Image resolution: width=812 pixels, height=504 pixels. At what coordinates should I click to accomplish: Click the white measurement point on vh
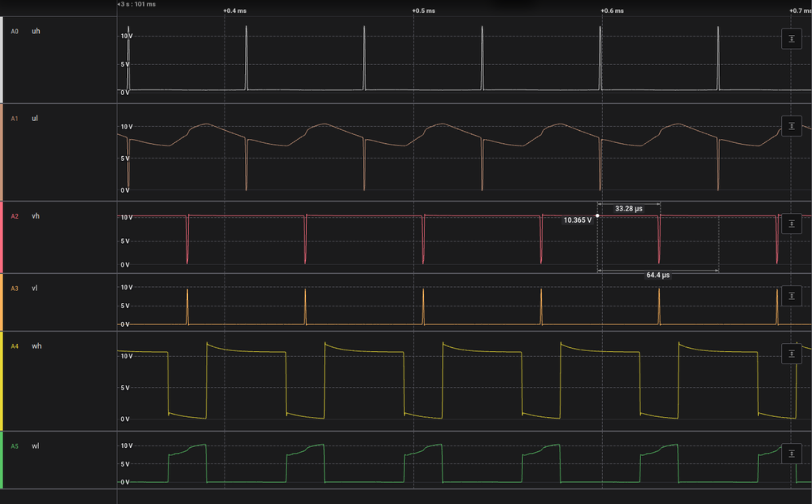click(x=597, y=215)
